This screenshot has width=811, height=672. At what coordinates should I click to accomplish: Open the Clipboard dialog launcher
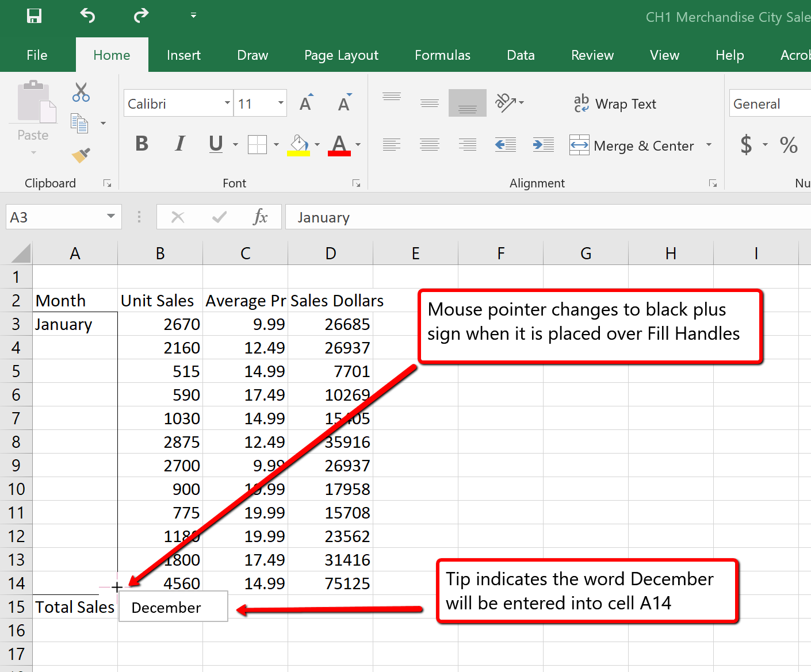point(107,183)
